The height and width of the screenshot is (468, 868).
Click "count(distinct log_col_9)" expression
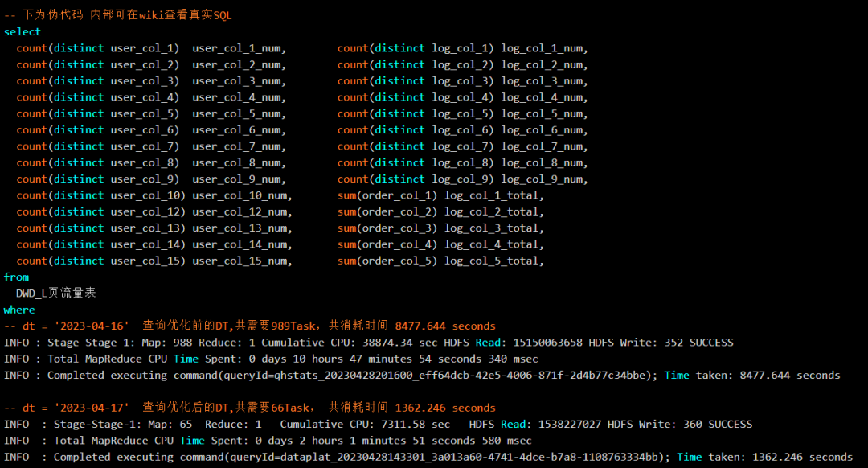[x=416, y=179]
